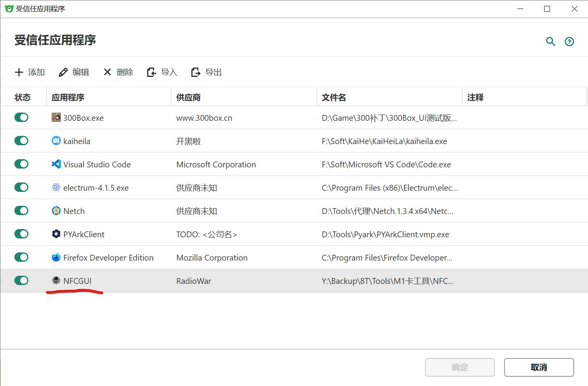Image resolution: width=588 pixels, height=386 pixels.
Task: Click 导出 to export the list
Action: tap(206, 72)
